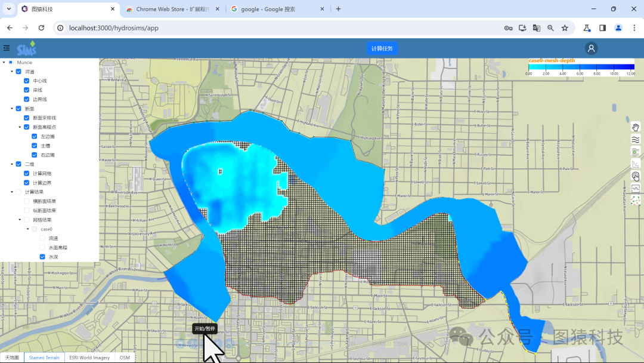
Task: Go forward in browser history
Action: pyautogui.click(x=26, y=28)
